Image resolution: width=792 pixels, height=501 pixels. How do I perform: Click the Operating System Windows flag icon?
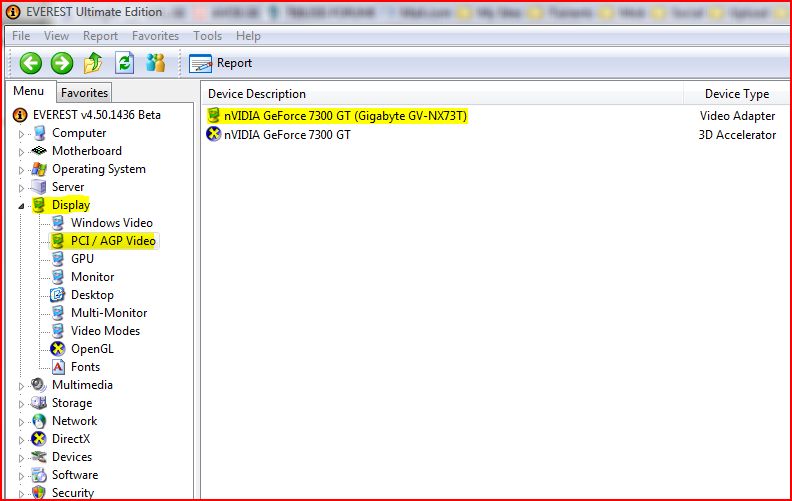pyautogui.click(x=39, y=169)
